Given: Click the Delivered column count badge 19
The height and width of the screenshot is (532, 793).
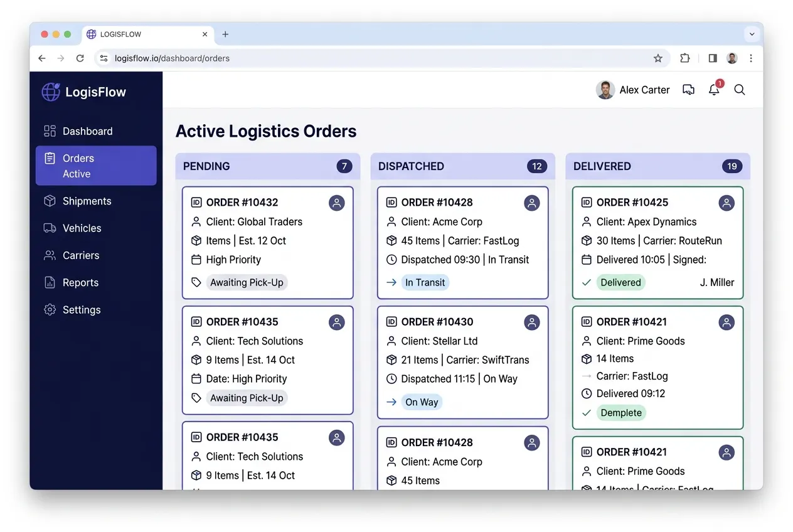Looking at the screenshot, I should 732,166.
